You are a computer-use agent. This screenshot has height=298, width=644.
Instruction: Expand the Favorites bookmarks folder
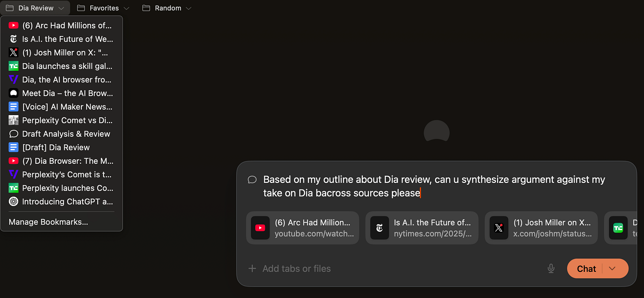click(x=103, y=8)
